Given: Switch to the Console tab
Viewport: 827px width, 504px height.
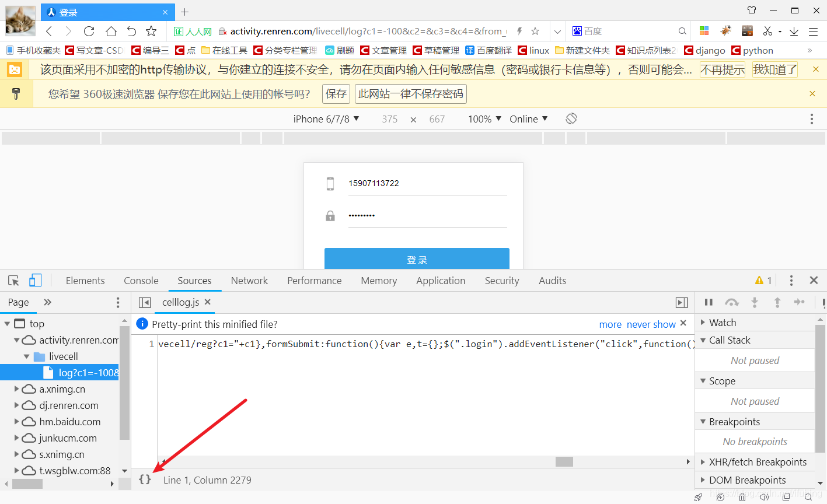Looking at the screenshot, I should [141, 281].
